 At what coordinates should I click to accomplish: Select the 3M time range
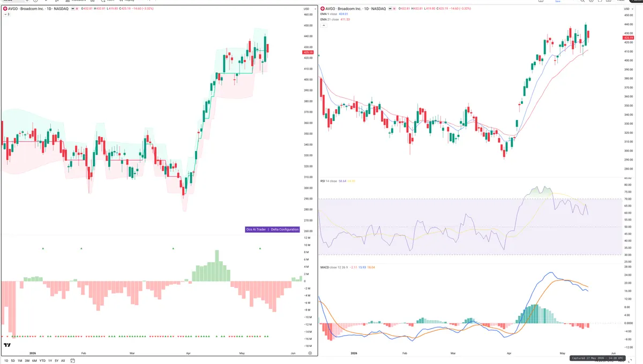[27, 361]
